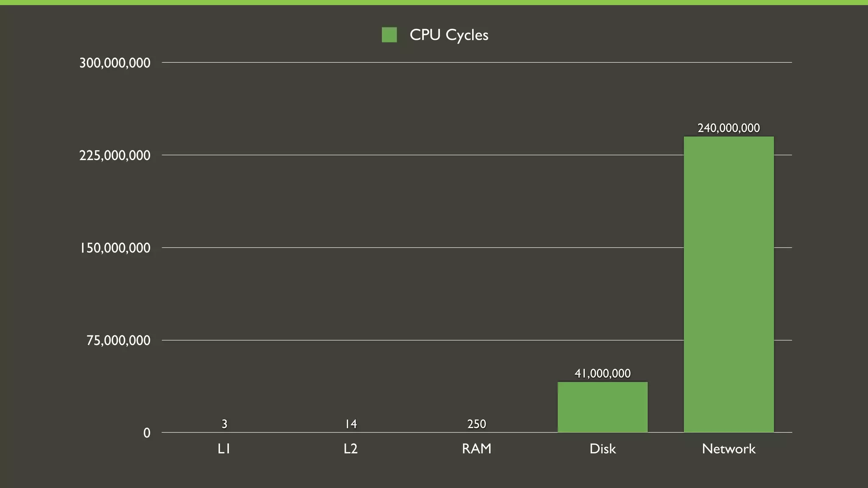Click the 300,000,000 y-axis label
The image size is (868, 488).
(115, 63)
